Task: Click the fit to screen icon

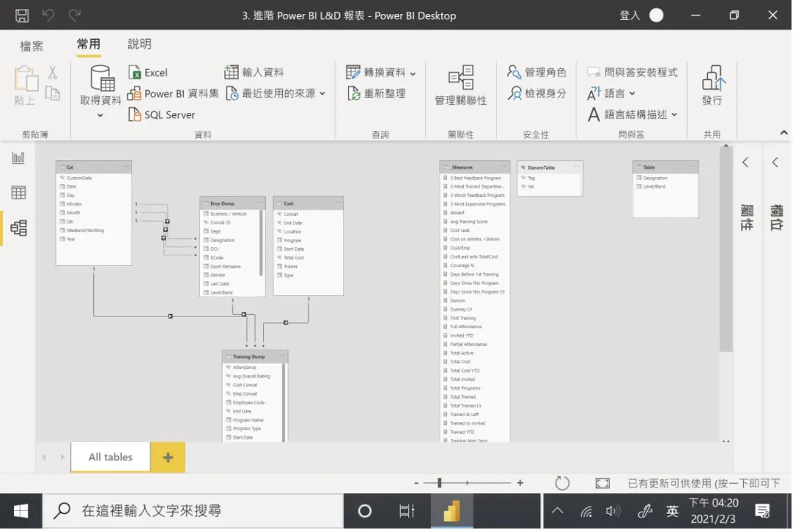Action: (x=602, y=483)
